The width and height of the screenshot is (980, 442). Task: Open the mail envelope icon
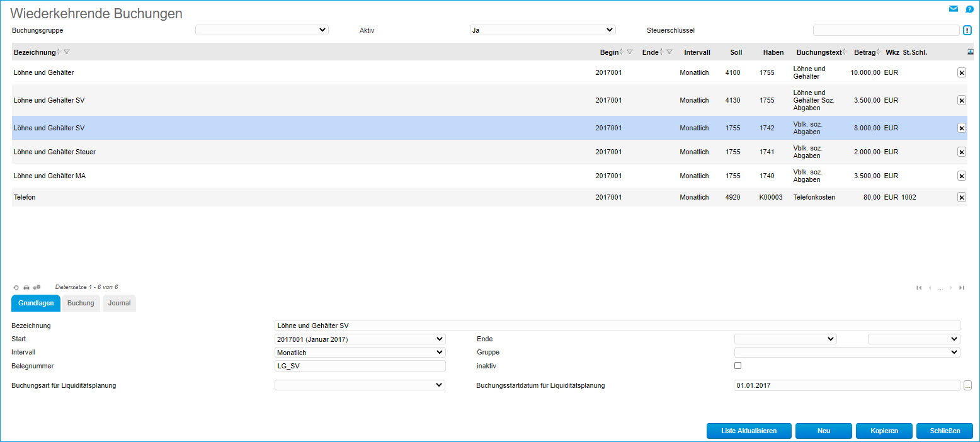(x=954, y=9)
